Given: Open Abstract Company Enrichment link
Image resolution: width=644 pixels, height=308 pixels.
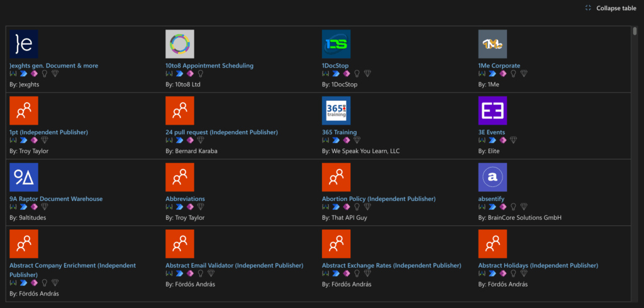Looking at the screenshot, I should 73,270.
